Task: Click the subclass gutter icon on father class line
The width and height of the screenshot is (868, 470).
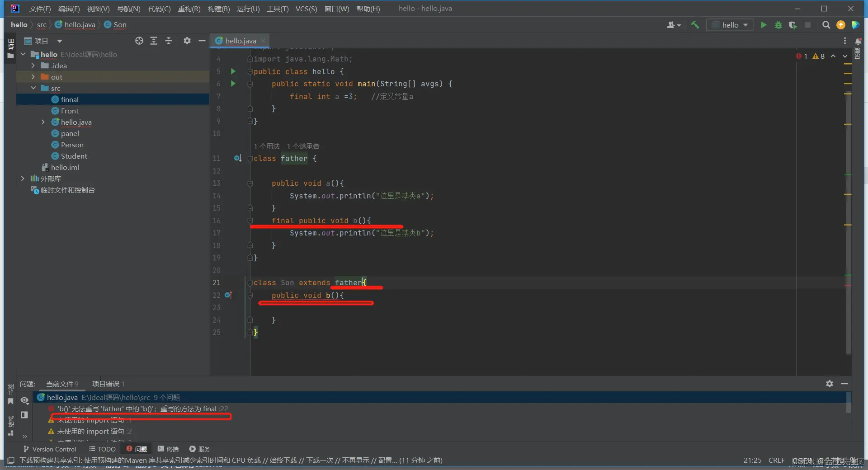Action: click(238, 158)
